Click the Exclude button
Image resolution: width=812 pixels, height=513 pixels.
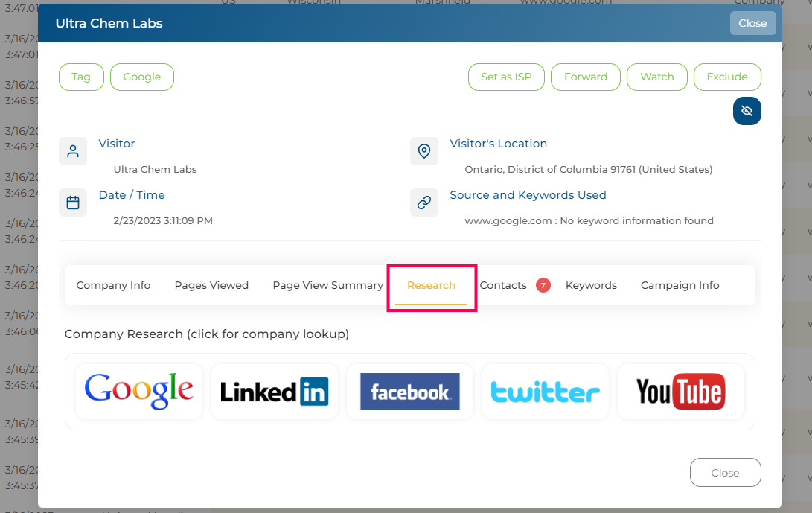pos(727,77)
